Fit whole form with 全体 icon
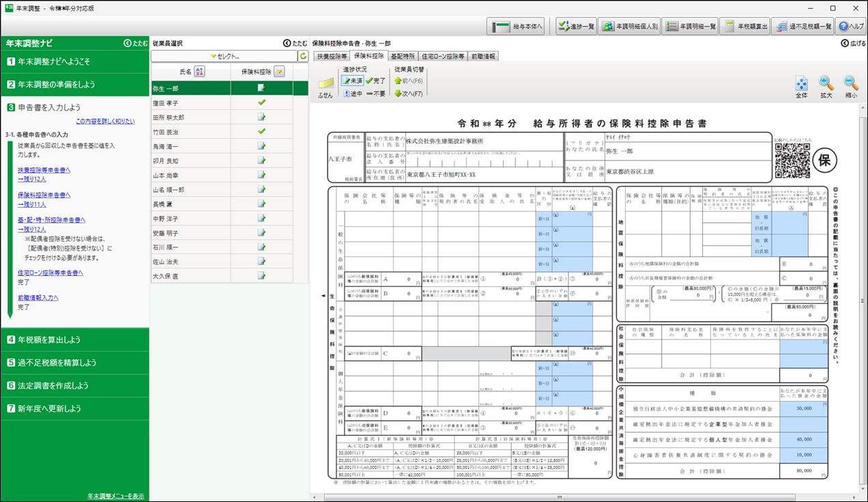The height and width of the screenshot is (502, 868). click(801, 86)
